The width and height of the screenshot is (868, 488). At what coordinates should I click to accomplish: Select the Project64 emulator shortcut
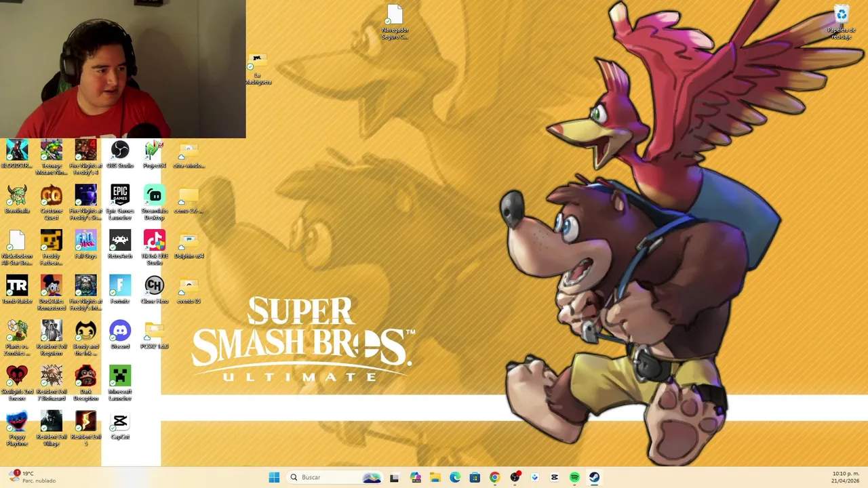point(154,155)
